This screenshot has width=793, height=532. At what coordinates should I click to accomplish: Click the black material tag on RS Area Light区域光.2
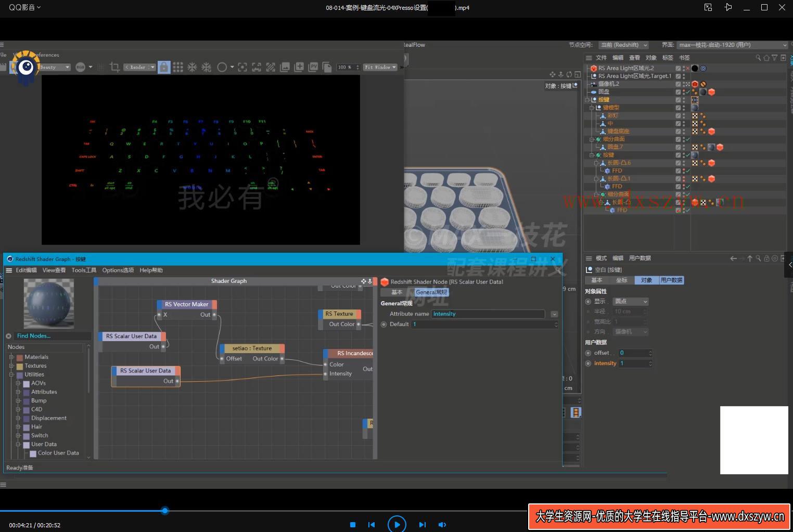coord(695,68)
